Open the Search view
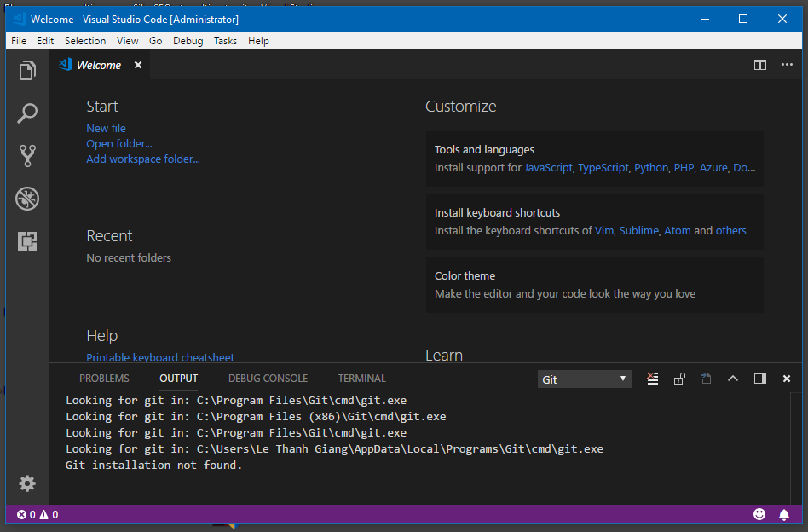The width and height of the screenshot is (808, 532). pos(26,113)
